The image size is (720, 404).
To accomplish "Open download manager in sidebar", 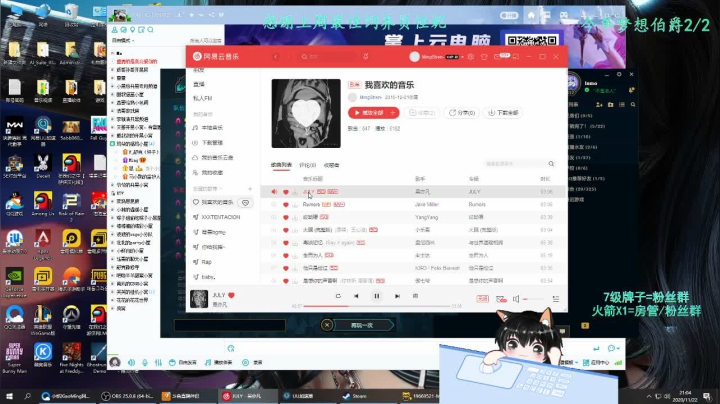I will (208, 143).
